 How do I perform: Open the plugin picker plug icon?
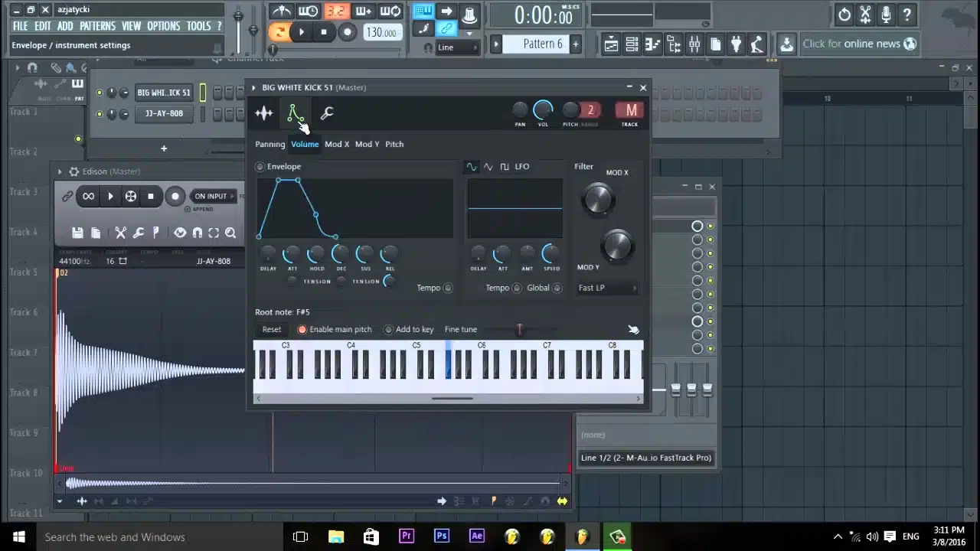[x=736, y=44]
